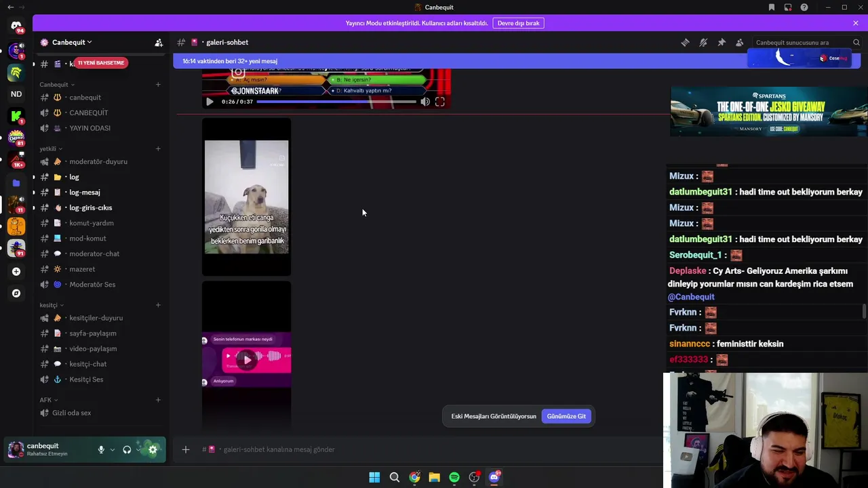The height and width of the screenshot is (488, 868).
Task: Open microphone input options arrow
Action: tap(113, 449)
